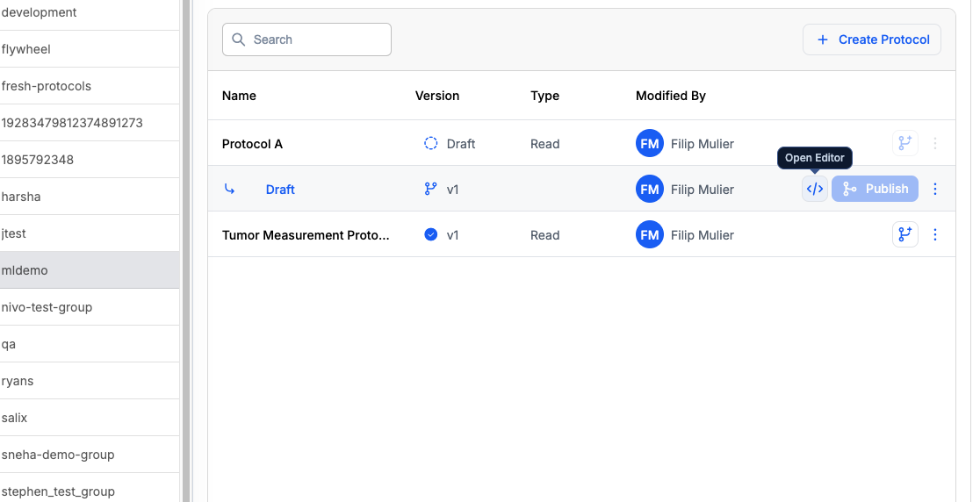Select the nivo-test-group entry
980x502 pixels.
pos(90,307)
